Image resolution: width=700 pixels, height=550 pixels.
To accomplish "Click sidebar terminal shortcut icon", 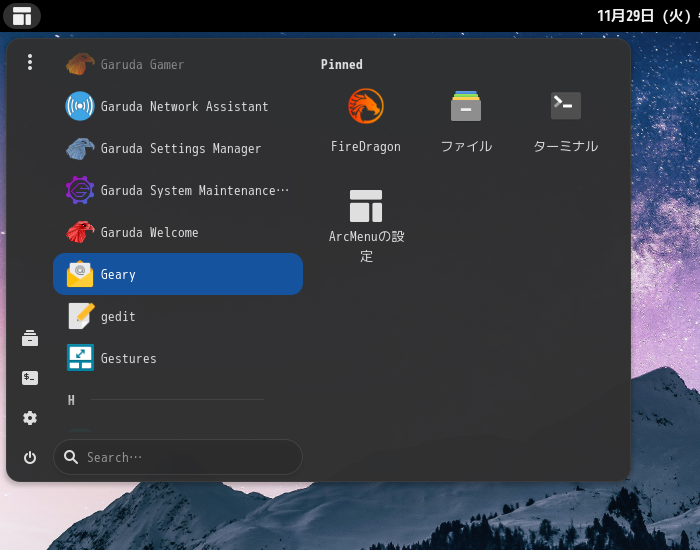I will 30,378.
